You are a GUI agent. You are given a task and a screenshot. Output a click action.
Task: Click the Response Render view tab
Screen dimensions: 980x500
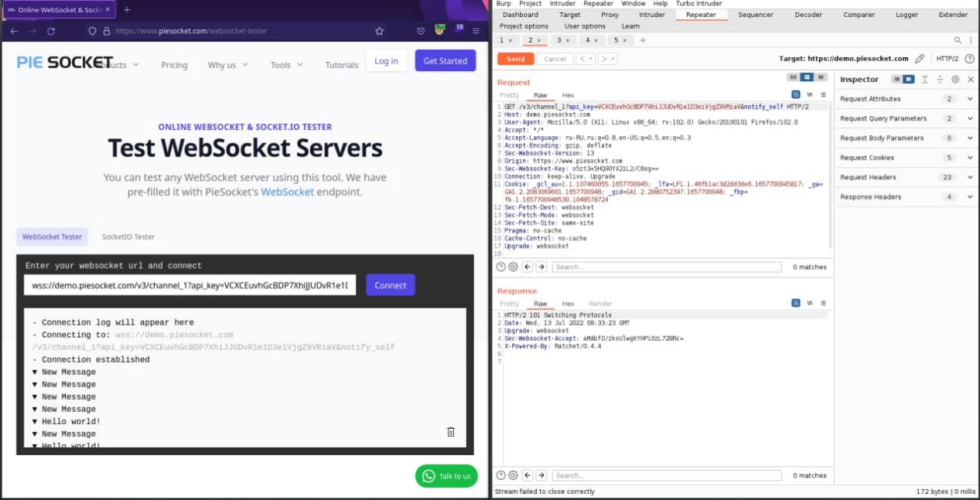(600, 304)
